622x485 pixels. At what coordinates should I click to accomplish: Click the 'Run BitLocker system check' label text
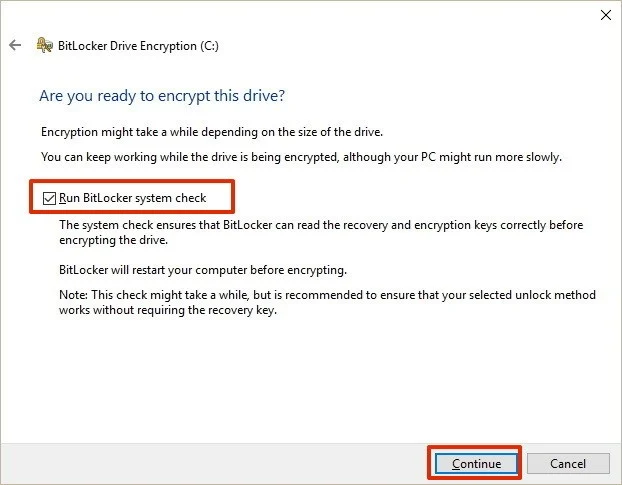(132, 198)
